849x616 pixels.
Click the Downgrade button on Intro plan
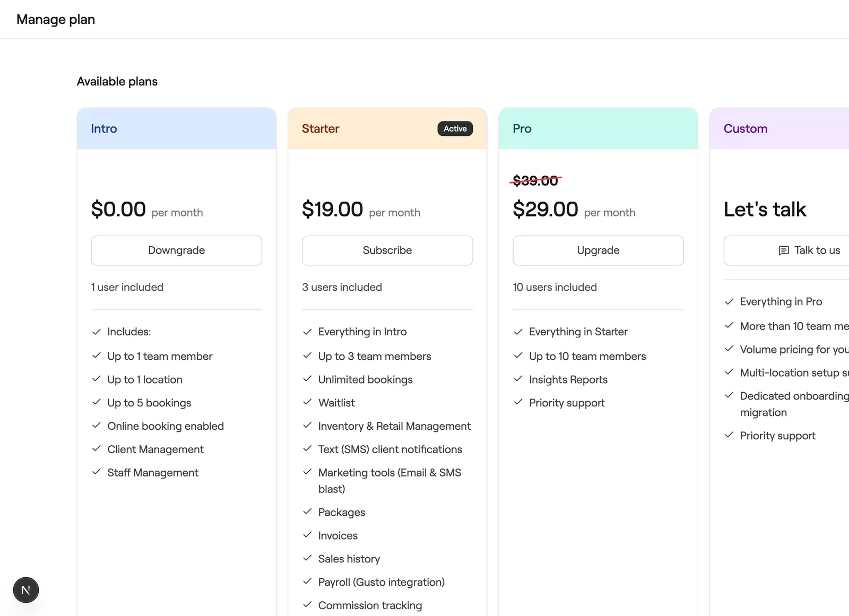click(x=177, y=250)
